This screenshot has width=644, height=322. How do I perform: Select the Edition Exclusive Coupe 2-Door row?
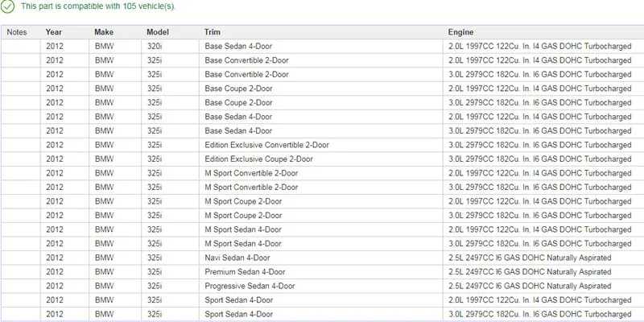[322, 159]
